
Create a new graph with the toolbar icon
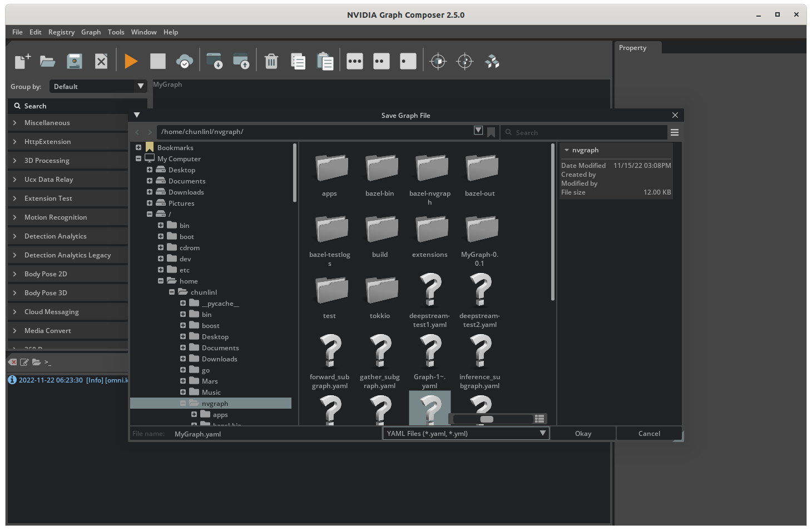coord(22,61)
